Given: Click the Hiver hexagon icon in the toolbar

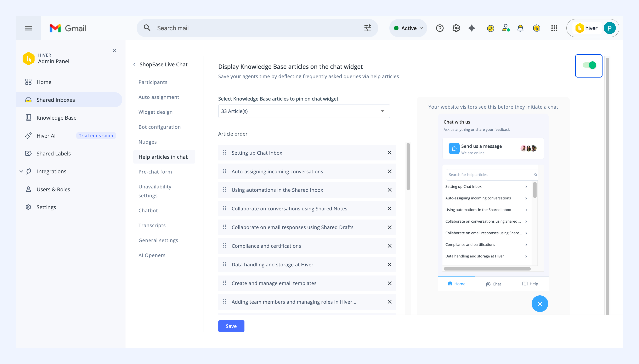Looking at the screenshot, I should tap(537, 28).
